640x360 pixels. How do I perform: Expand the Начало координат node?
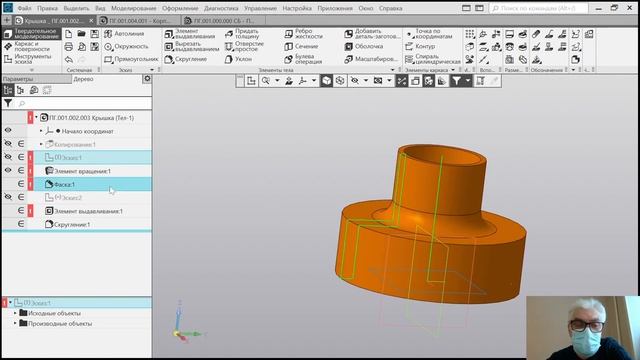tap(41, 131)
